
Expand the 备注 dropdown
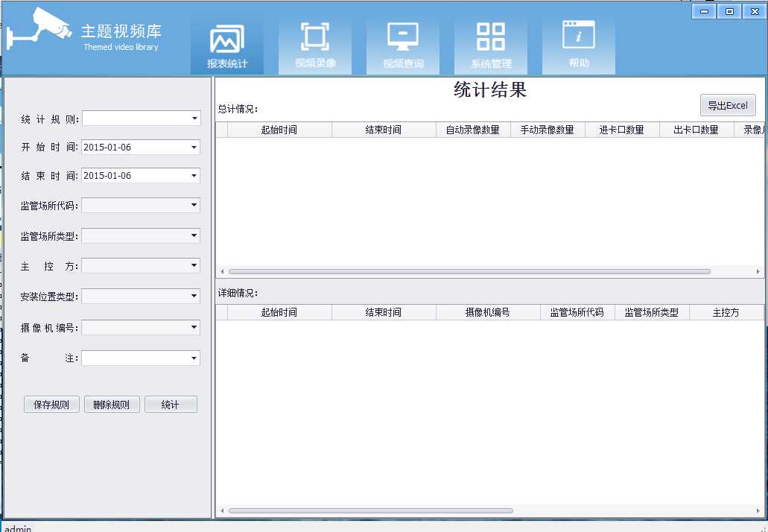pos(194,358)
